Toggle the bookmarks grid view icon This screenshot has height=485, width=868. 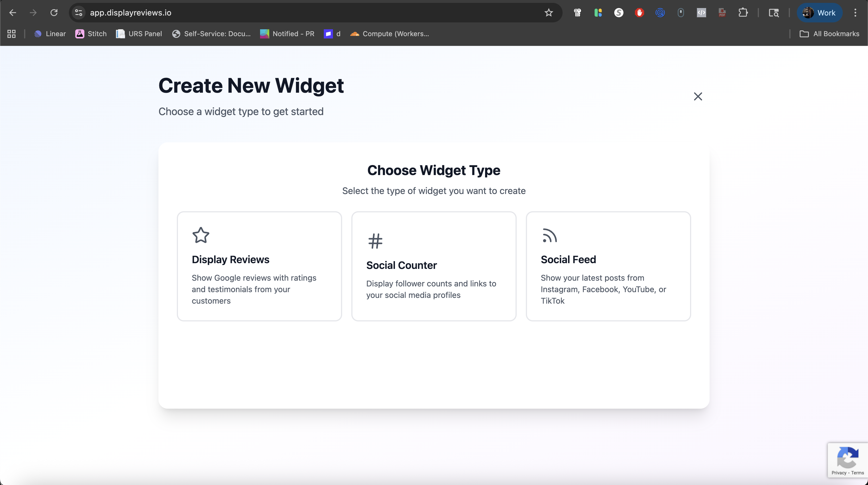point(11,34)
